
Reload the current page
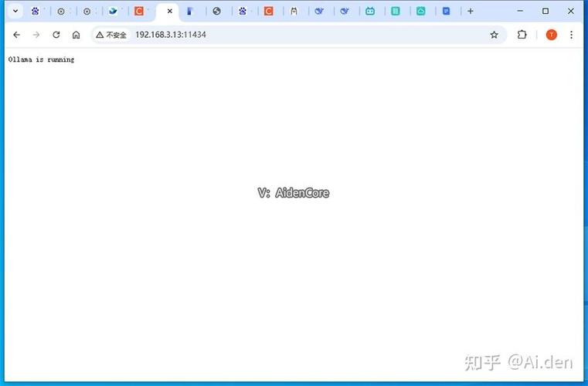56,35
